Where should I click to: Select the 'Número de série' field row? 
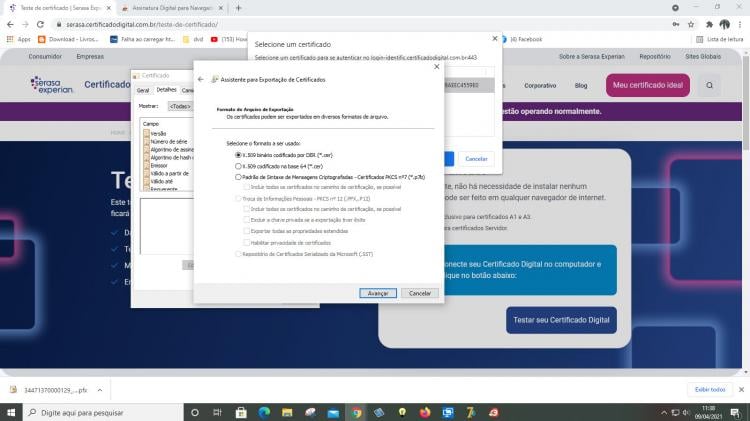168,142
